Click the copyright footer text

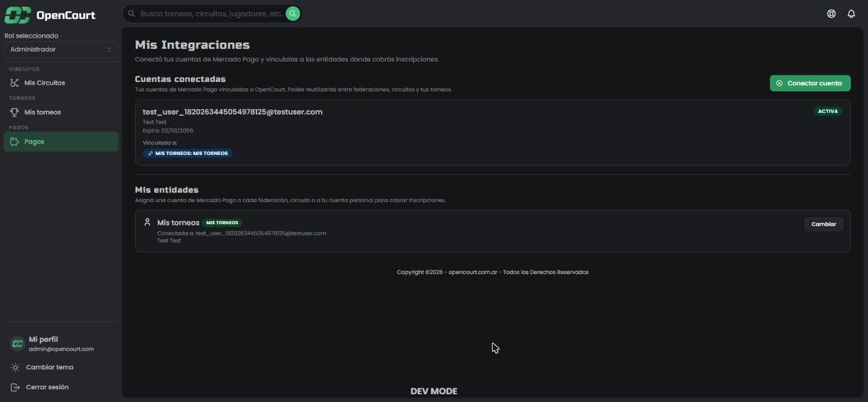click(493, 272)
